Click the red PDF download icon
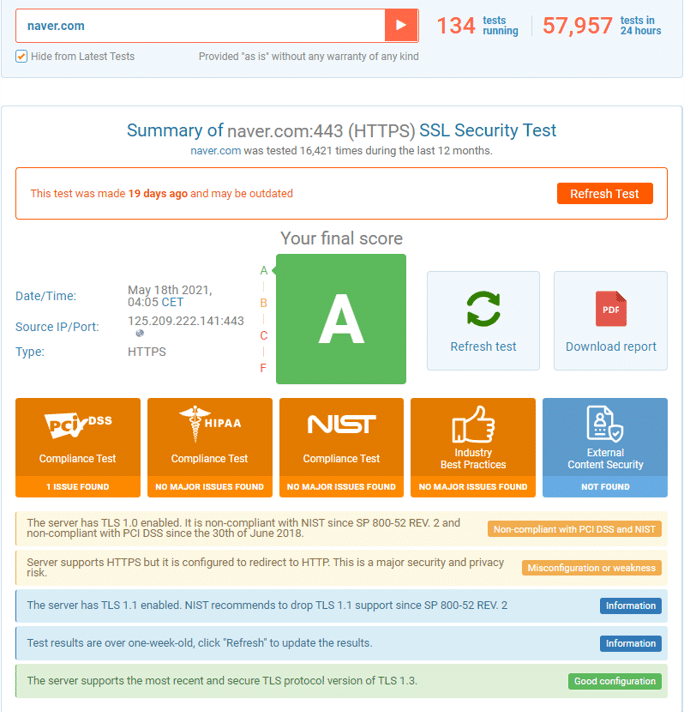 coord(611,309)
